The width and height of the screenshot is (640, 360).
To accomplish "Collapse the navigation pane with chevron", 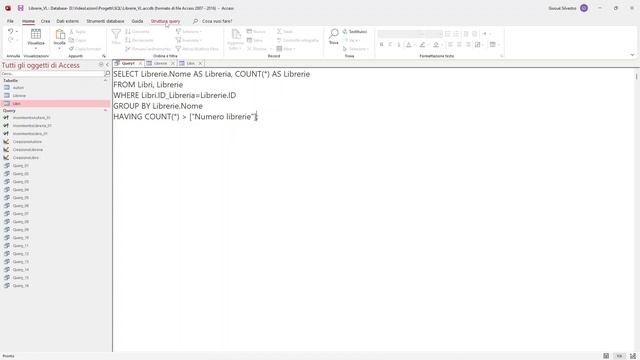I will point(107,65).
